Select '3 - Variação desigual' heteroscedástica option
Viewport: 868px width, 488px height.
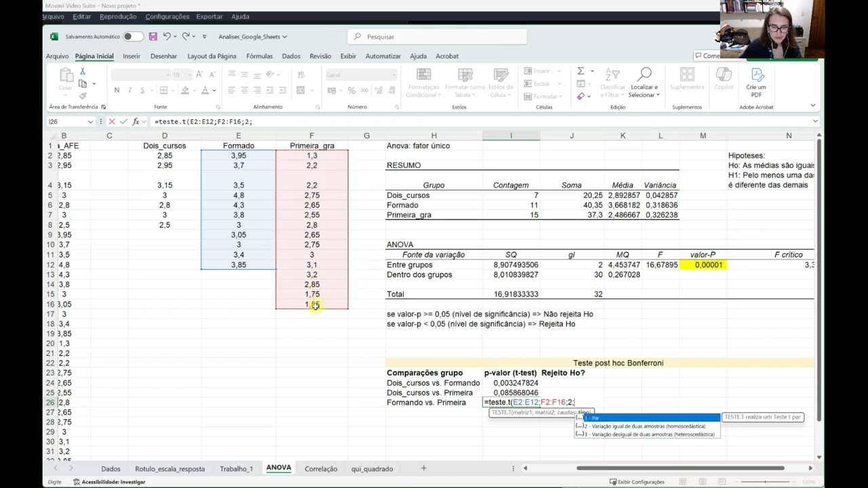pyautogui.click(x=648, y=434)
